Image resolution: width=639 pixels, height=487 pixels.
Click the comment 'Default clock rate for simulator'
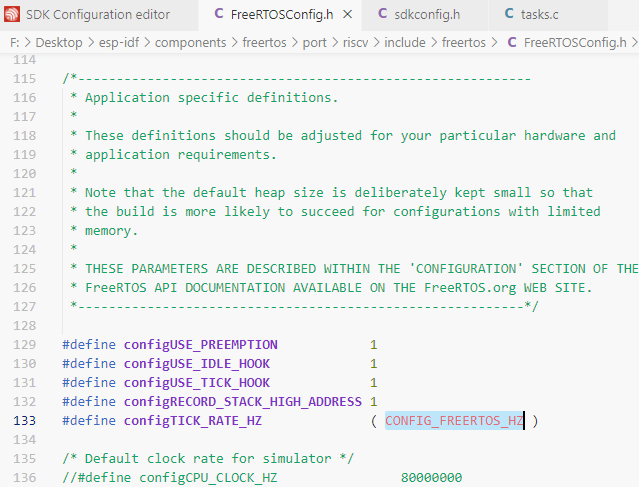208,459
